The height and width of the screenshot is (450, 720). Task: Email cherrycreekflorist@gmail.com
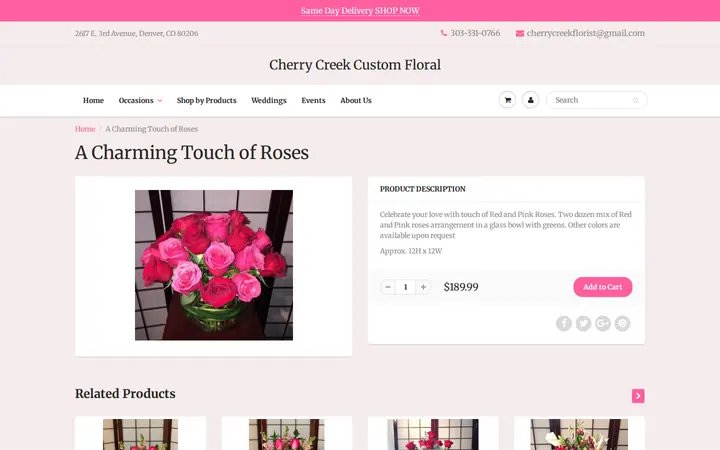coord(585,33)
